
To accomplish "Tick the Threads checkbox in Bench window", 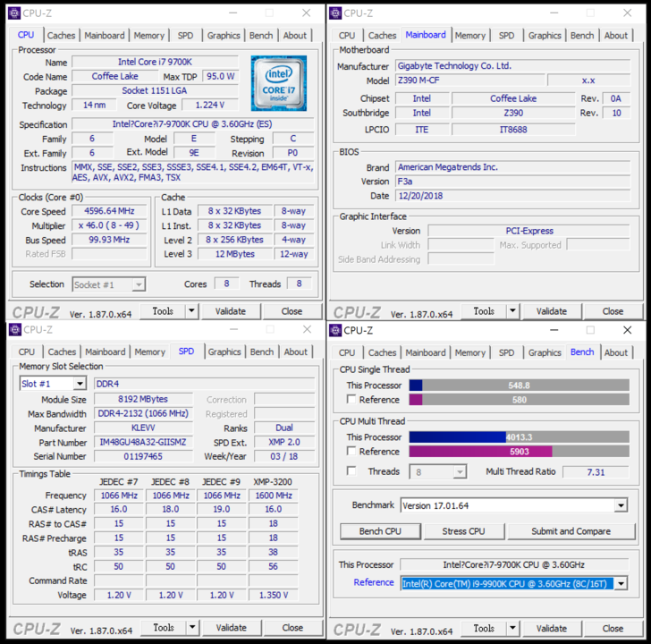I will [x=351, y=471].
